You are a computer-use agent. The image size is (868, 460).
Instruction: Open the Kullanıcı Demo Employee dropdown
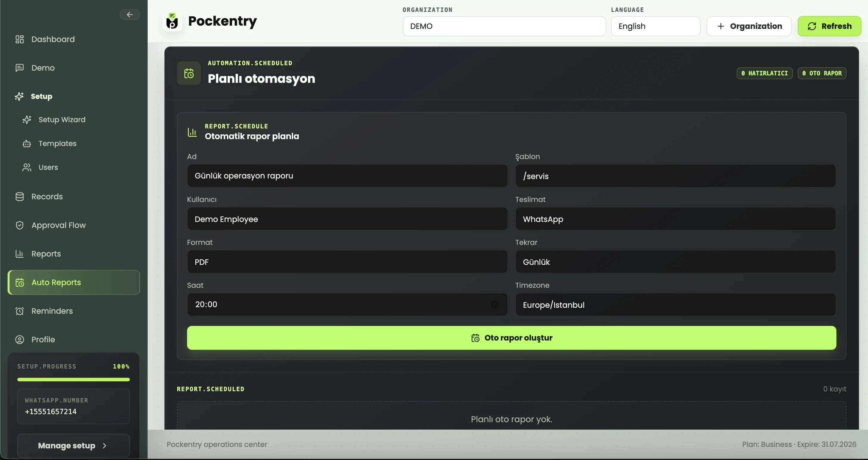[347, 219]
